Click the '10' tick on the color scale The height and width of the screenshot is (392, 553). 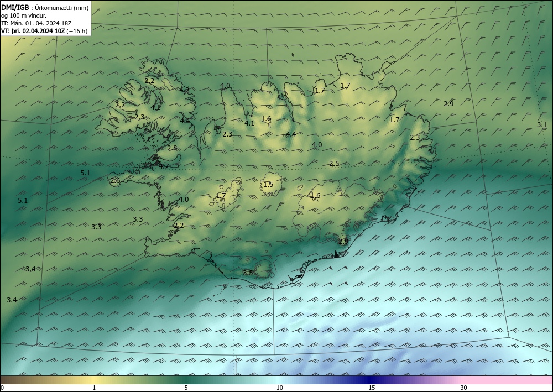pos(279,388)
